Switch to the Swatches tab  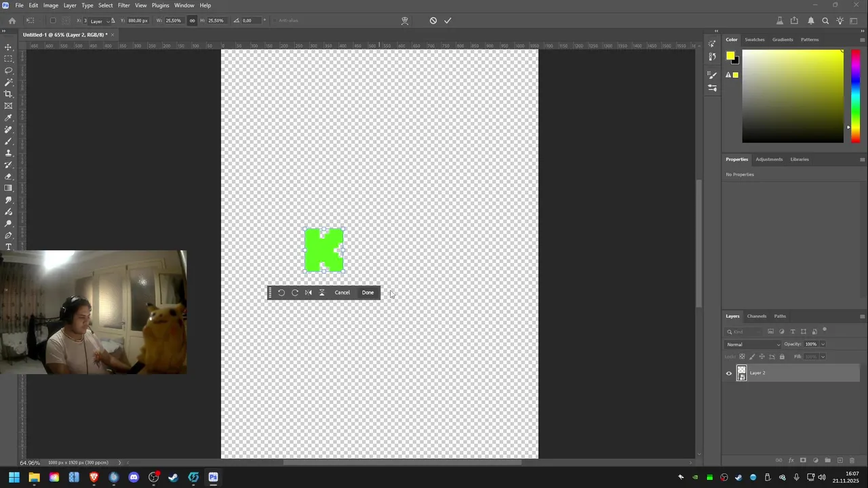click(x=755, y=39)
